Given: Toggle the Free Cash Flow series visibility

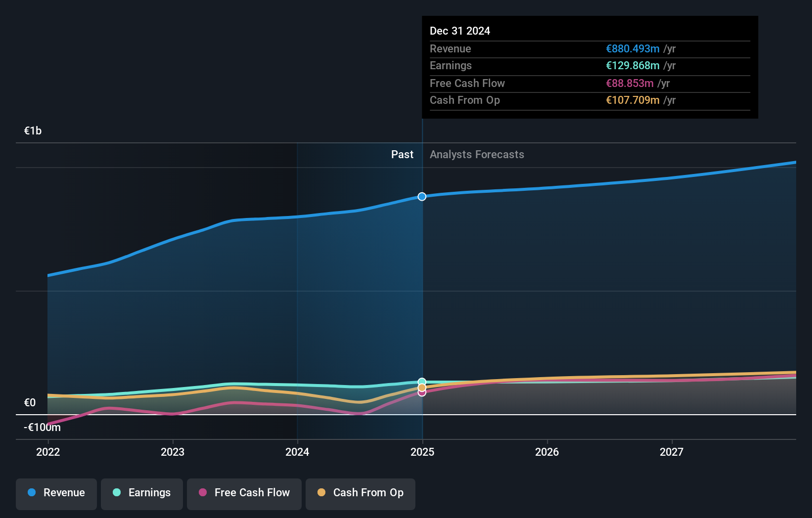Looking at the screenshot, I should tap(244, 494).
